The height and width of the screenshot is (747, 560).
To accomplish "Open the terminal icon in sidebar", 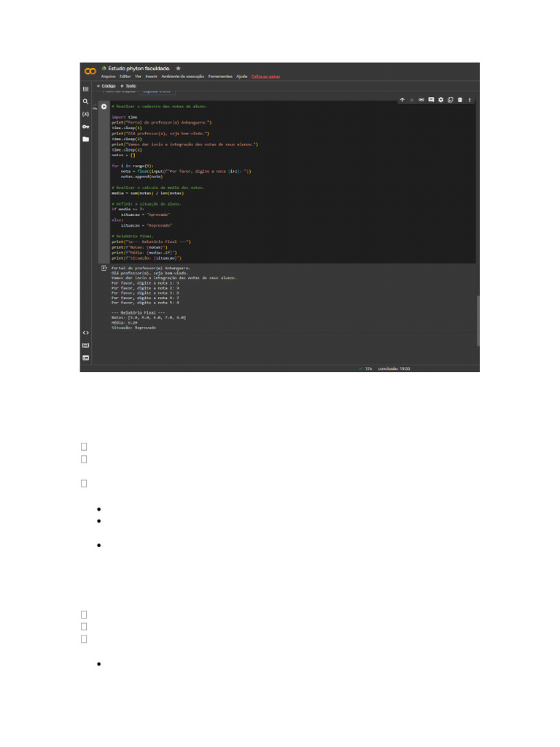I will click(x=86, y=357).
